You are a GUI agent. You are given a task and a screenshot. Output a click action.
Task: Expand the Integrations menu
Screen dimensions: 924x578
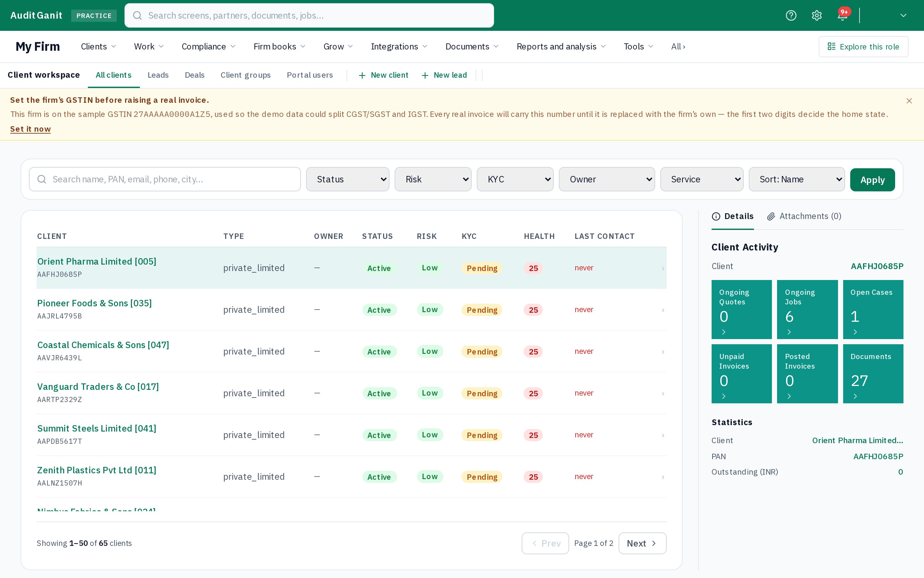click(399, 47)
